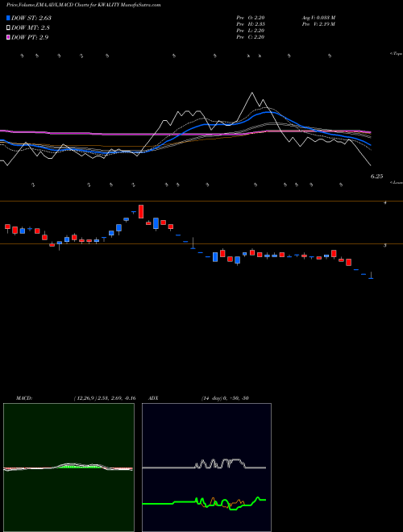403x532 pixels.
Task: Click the 'Pre H: 2.35' value
Action: click(x=251, y=24)
